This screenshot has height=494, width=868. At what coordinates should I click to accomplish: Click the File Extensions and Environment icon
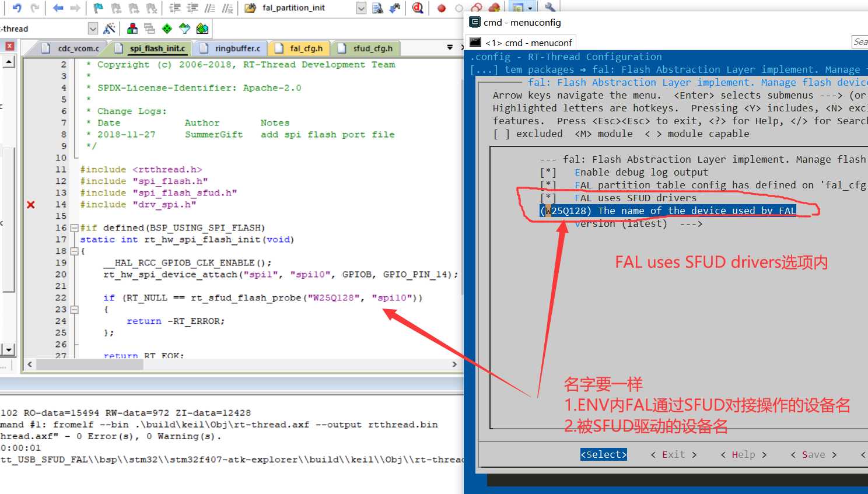tap(132, 28)
